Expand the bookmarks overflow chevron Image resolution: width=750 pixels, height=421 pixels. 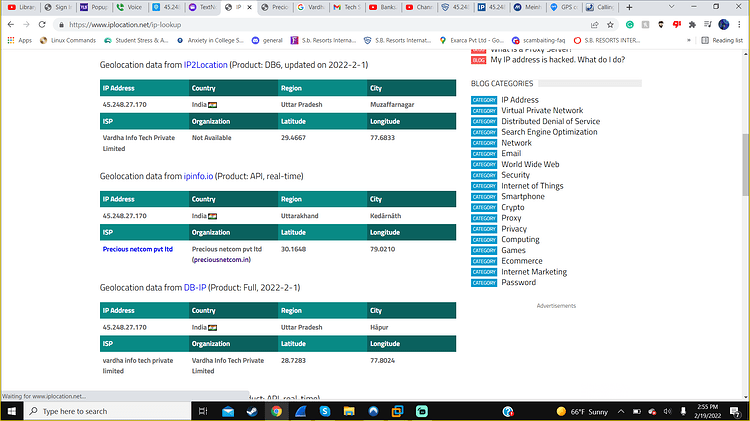[x=689, y=41]
